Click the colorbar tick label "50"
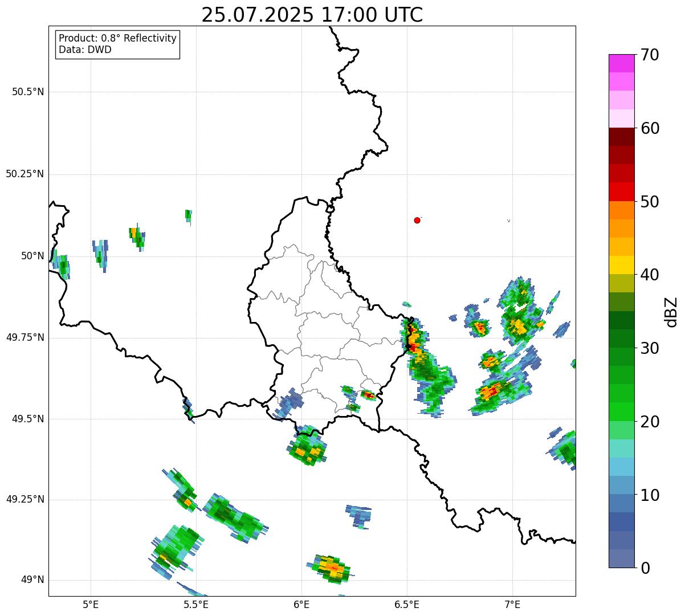This screenshot has width=685, height=616. 650,202
